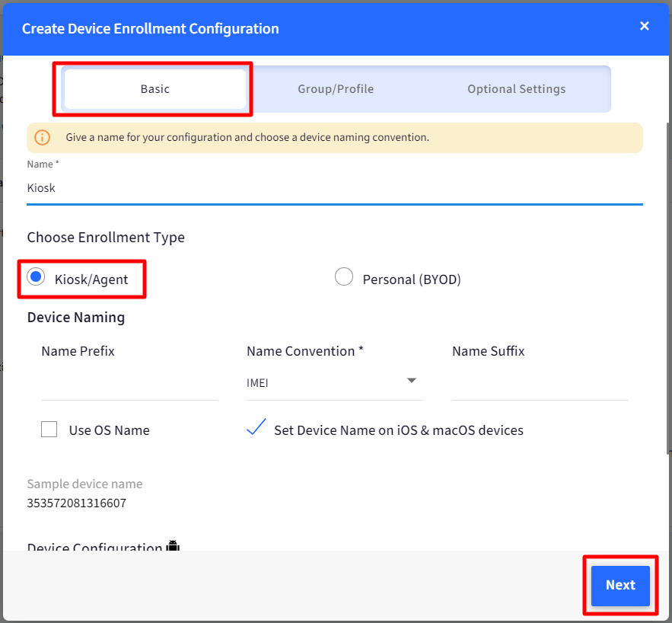Select the Kiosk/Agent radio button
The width and height of the screenshot is (672, 623).
tap(36, 277)
